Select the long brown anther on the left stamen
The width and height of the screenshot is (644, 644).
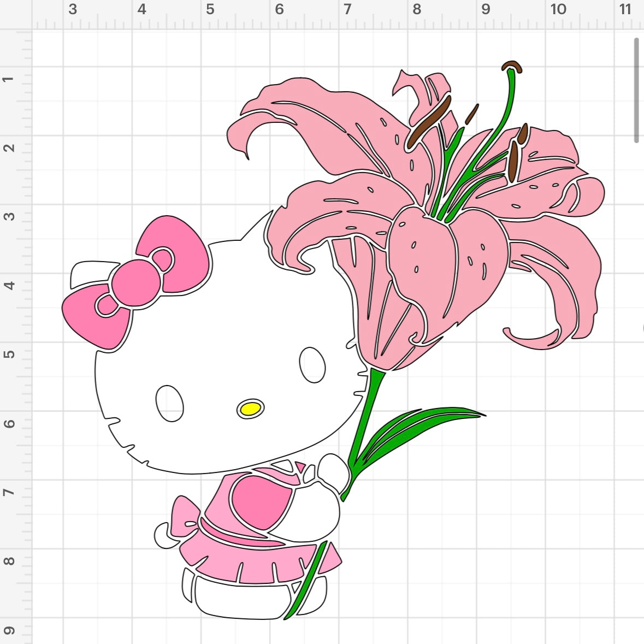429,123
